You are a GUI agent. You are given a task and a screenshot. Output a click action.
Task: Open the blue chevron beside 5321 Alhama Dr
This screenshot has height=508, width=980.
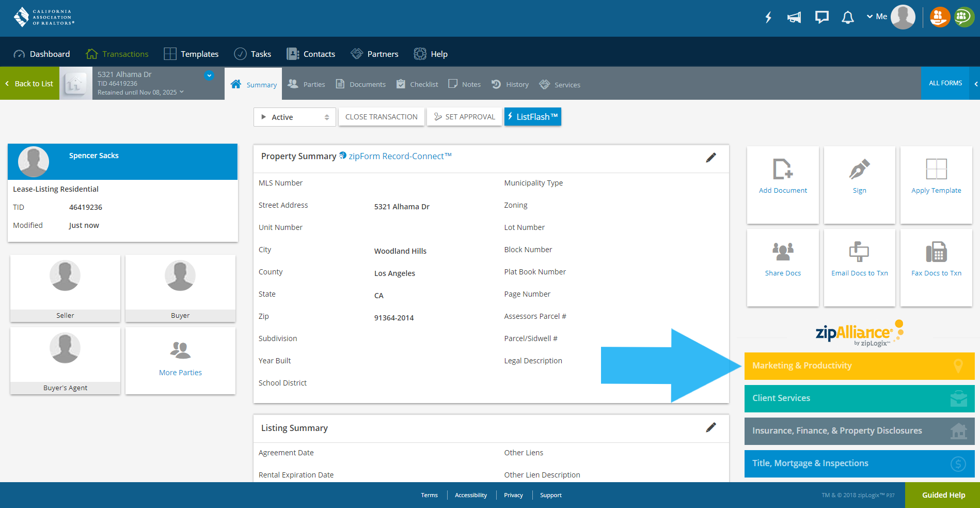coord(209,75)
